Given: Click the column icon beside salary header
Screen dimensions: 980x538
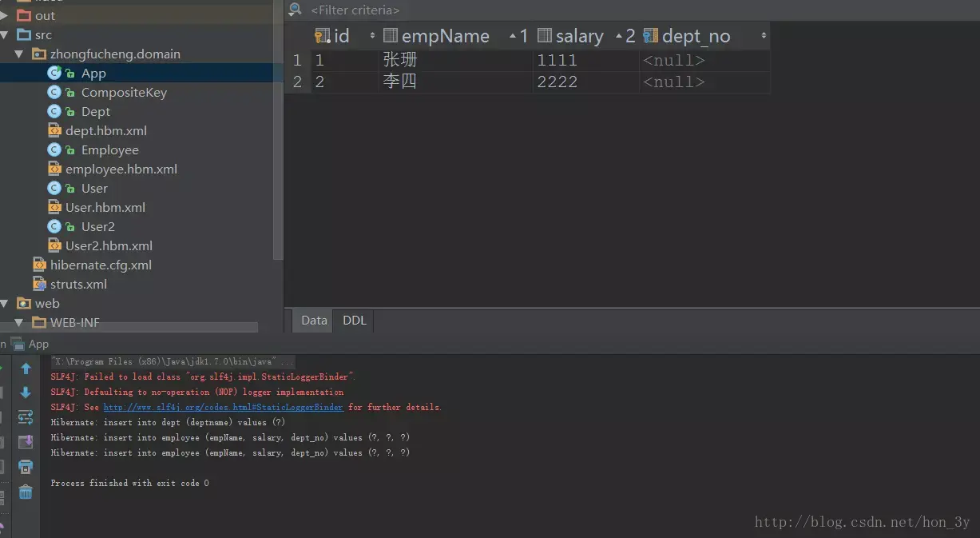Looking at the screenshot, I should pyautogui.click(x=545, y=35).
